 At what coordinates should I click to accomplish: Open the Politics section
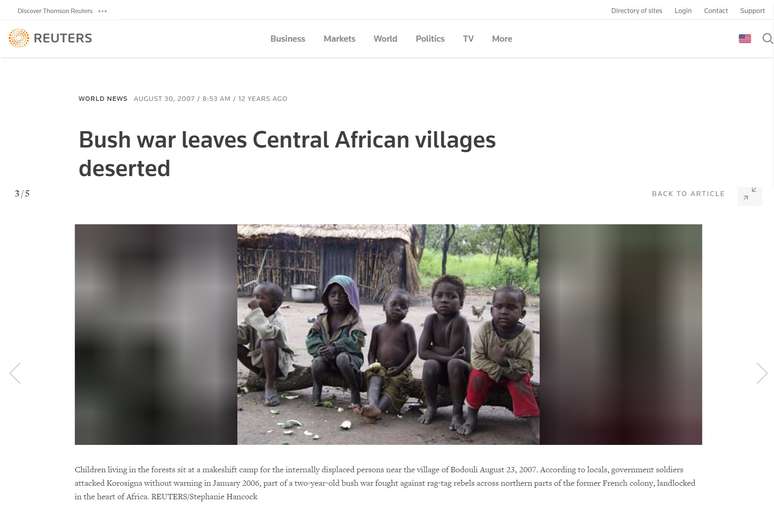pos(430,39)
